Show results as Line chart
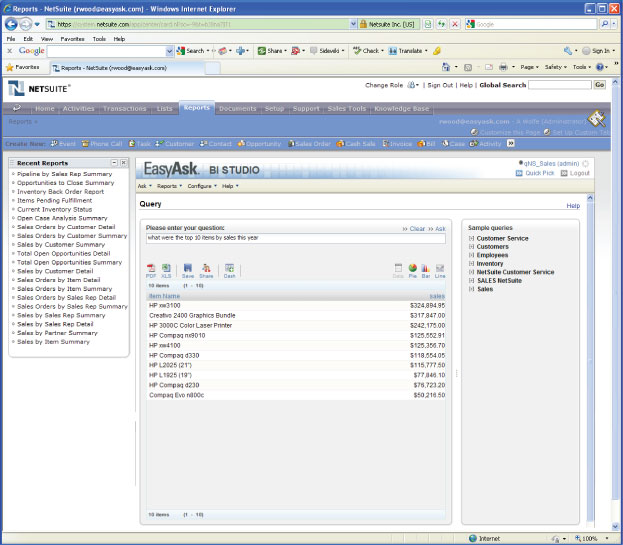 coord(440,271)
